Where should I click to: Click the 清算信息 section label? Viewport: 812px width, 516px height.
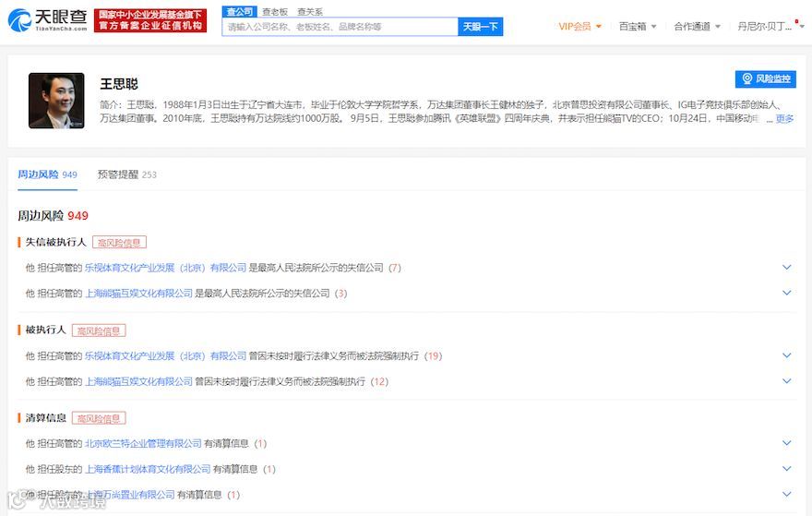45,417
